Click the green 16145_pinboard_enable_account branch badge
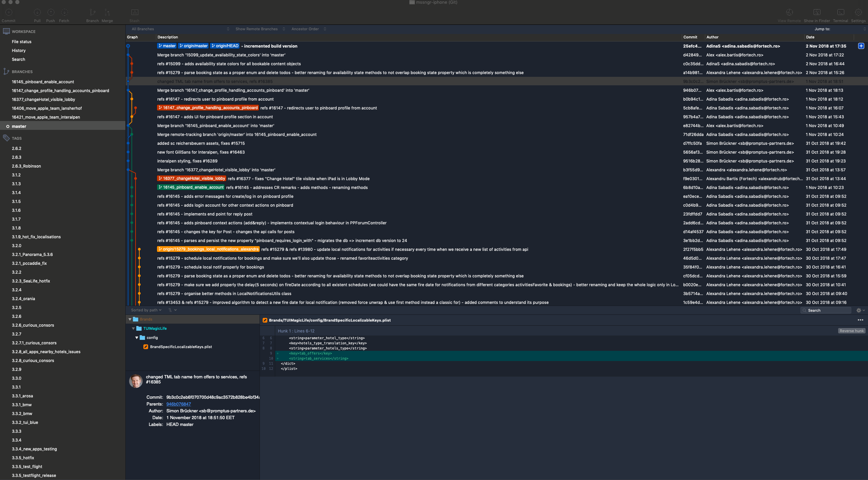The width and height of the screenshot is (868, 480). (191, 187)
